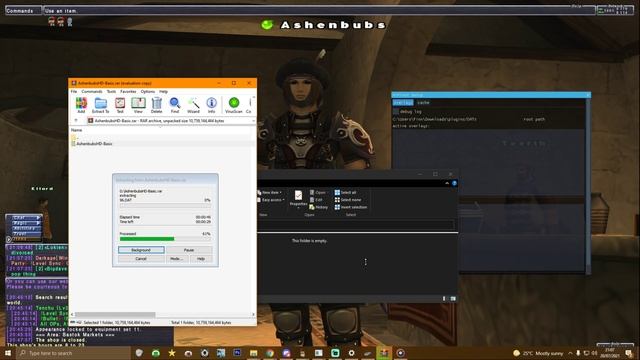Open Chrome from the taskbar

point(270,353)
